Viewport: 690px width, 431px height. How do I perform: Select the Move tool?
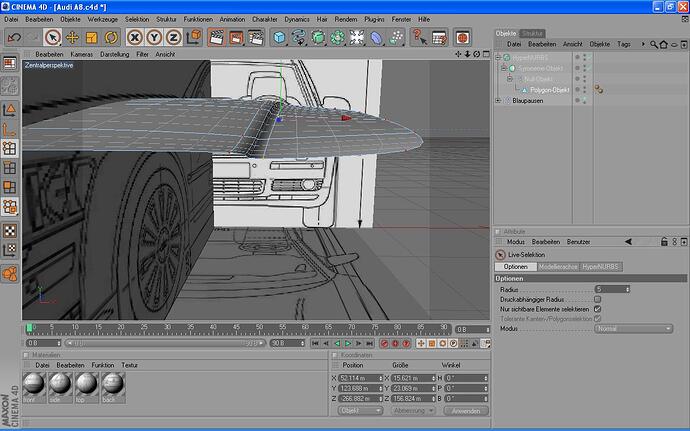tap(72, 38)
